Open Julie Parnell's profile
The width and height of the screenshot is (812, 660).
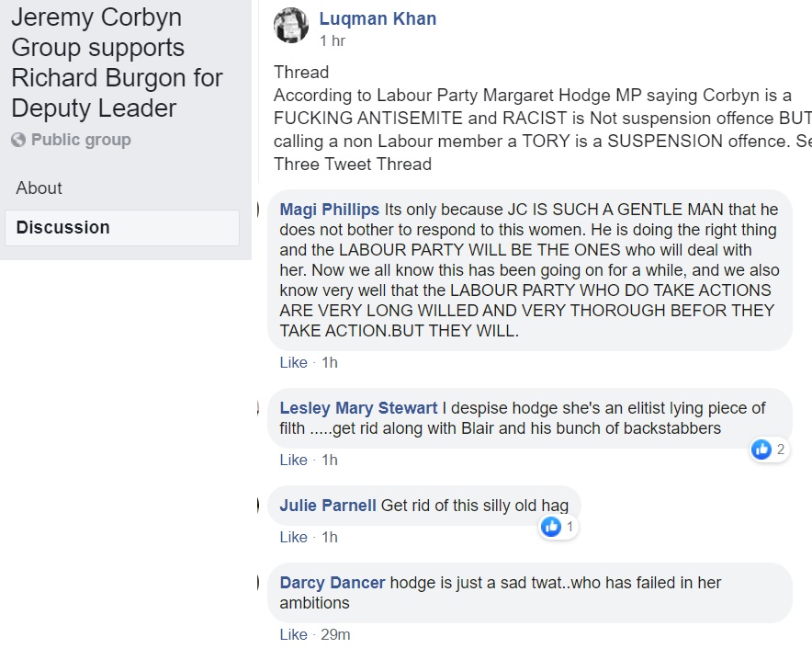[328, 506]
